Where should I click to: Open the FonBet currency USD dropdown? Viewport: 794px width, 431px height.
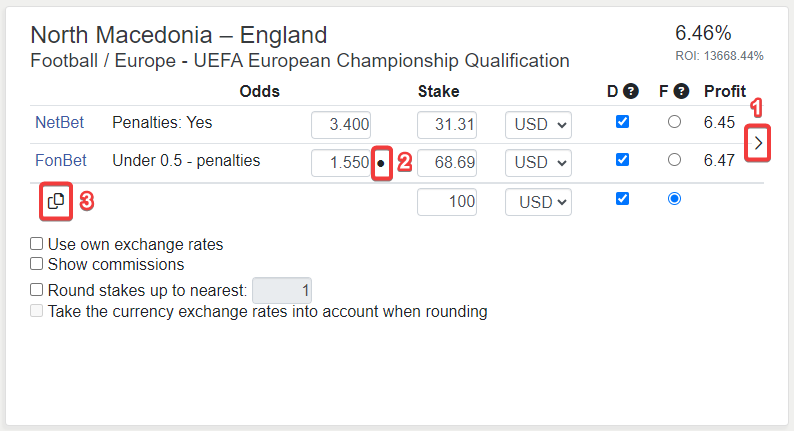coord(538,163)
